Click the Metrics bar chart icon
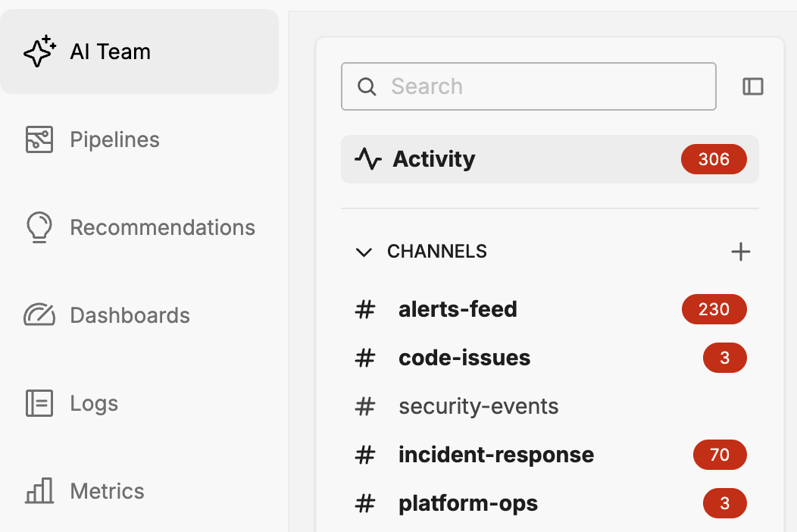The height and width of the screenshot is (532, 797). tap(39, 491)
